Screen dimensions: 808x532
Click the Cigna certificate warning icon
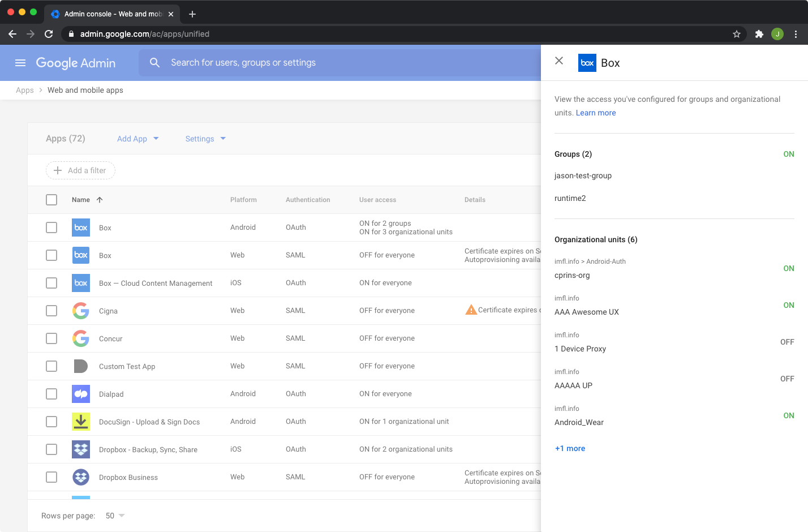[x=471, y=310]
